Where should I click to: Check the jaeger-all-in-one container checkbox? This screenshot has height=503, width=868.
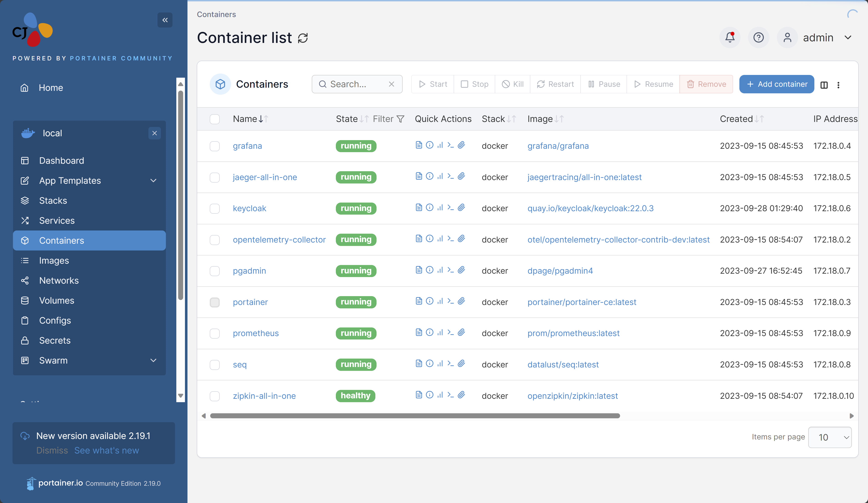coord(215,177)
